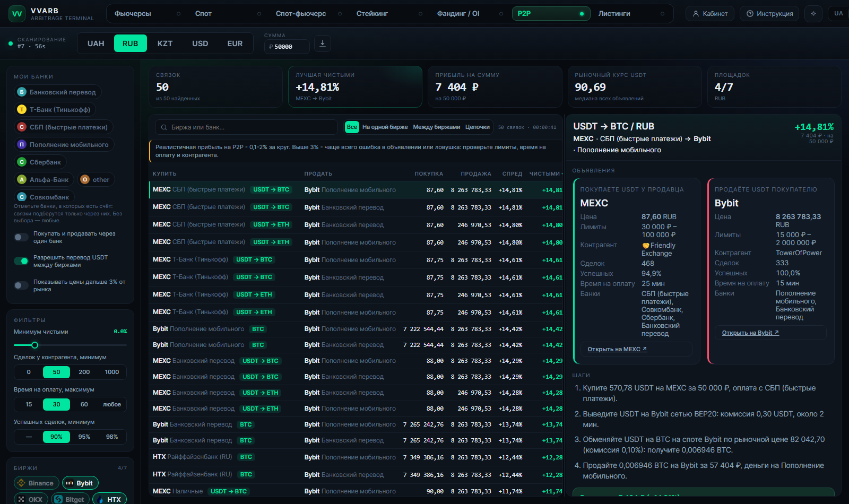Click the Сумма amount input field
The width and height of the screenshot is (849, 504).
[x=287, y=47]
